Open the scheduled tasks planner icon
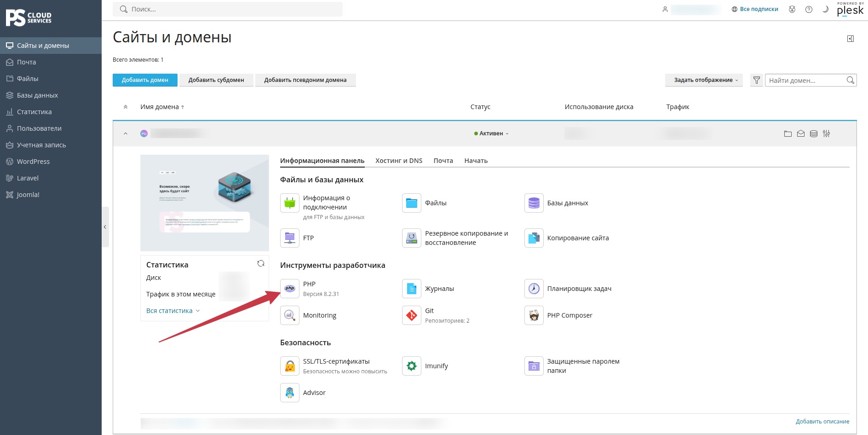868x435 pixels. coord(534,289)
